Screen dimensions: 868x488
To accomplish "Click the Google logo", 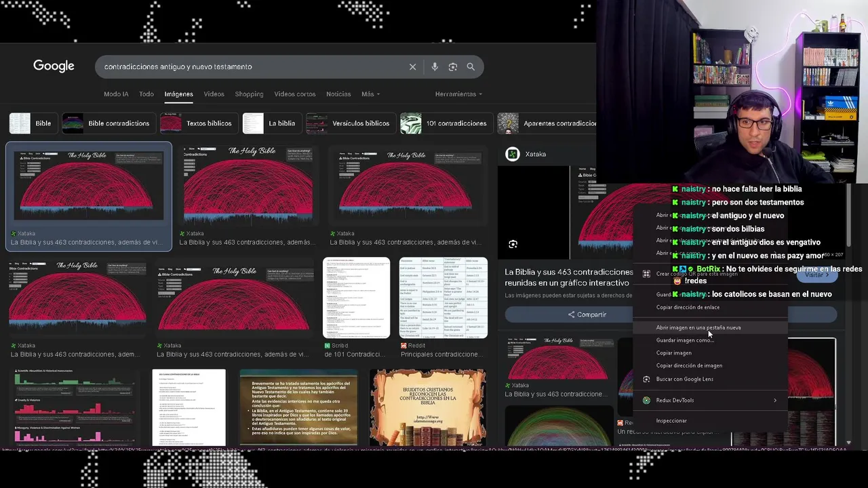I will coord(54,66).
